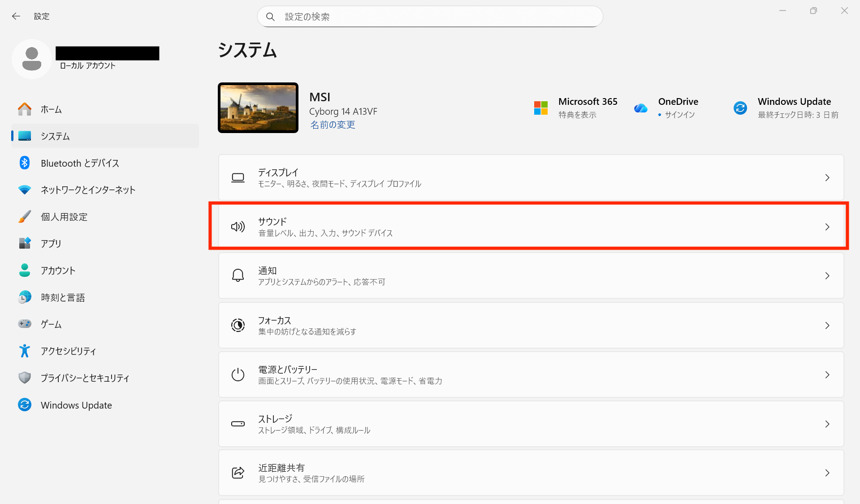Expand the ディスプレイ row chevron
The image size is (860, 504).
(x=827, y=178)
